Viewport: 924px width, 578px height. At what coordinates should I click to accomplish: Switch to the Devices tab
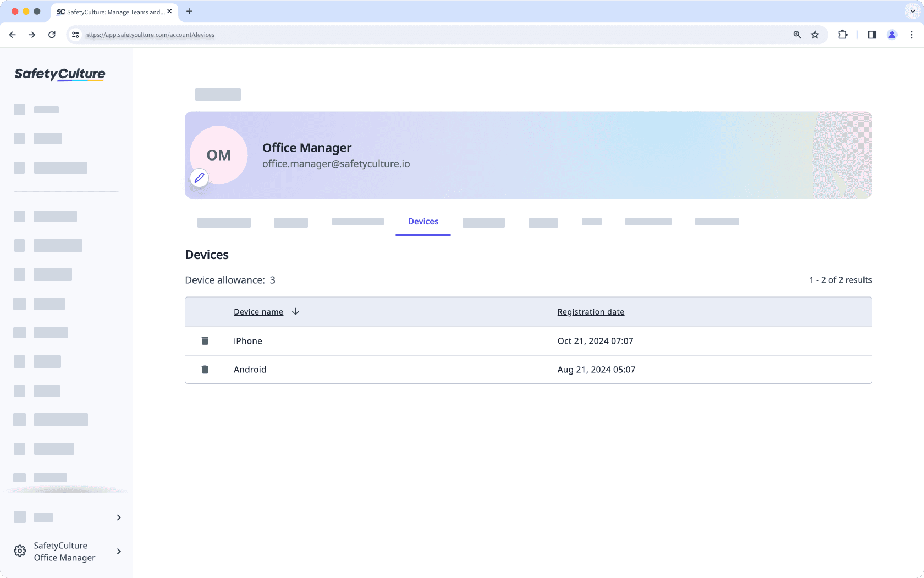[422, 221]
